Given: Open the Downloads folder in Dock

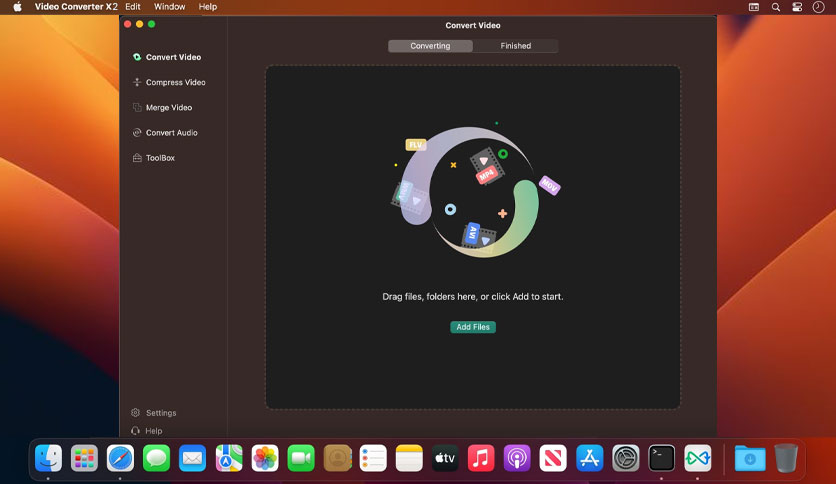Looking at the screenshot, I should (750, 458).
